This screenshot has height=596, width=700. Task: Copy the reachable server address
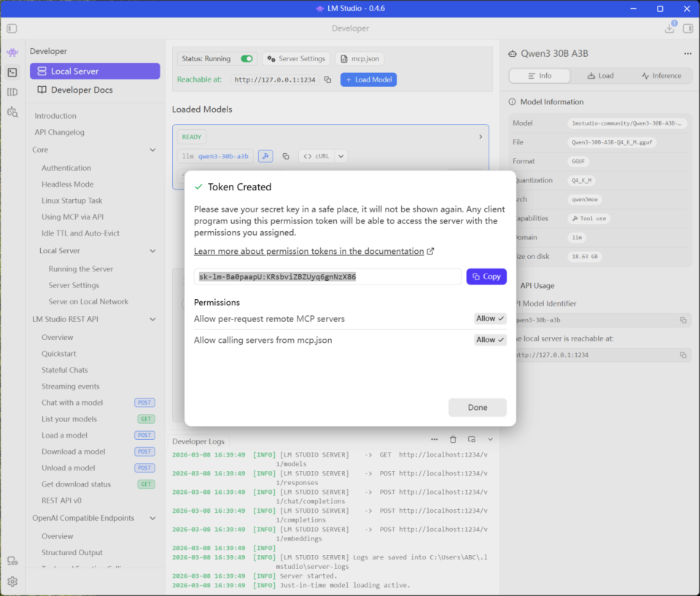(327, 80)
